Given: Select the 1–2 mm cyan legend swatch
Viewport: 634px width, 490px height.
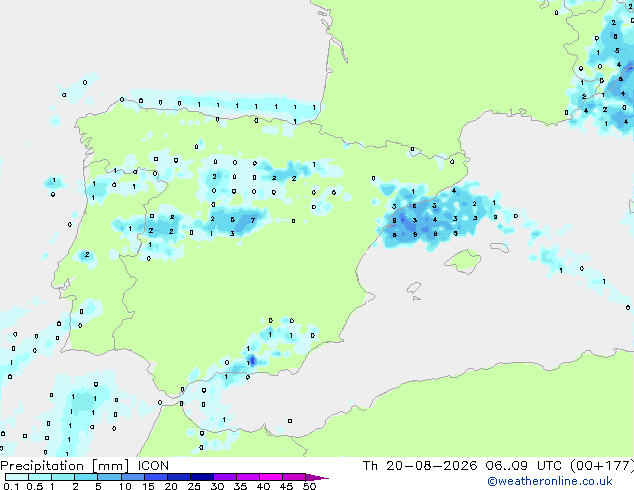Looking at the screenshot, I should (x=63, y=477).
